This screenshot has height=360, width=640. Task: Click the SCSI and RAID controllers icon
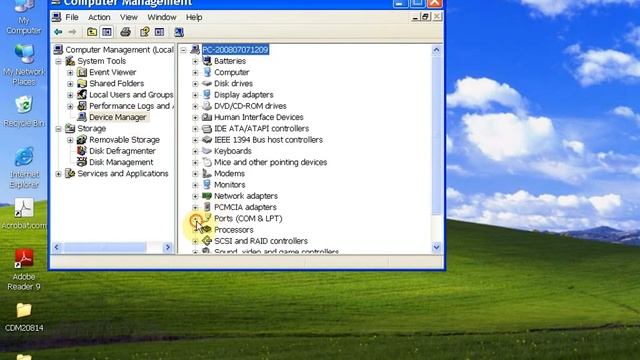pos(207,241)
